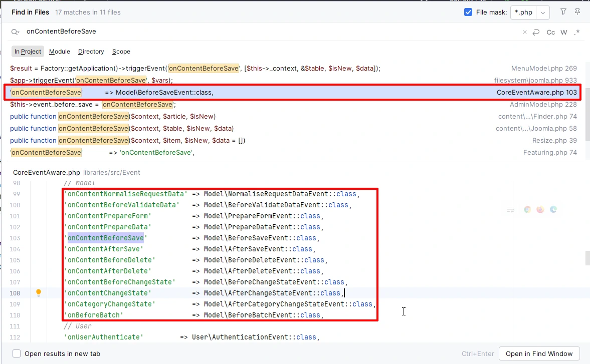Screen dimensions: 590x364
Task: Toggle Match Case (Cc) option
Action: (x=550, y=33)
